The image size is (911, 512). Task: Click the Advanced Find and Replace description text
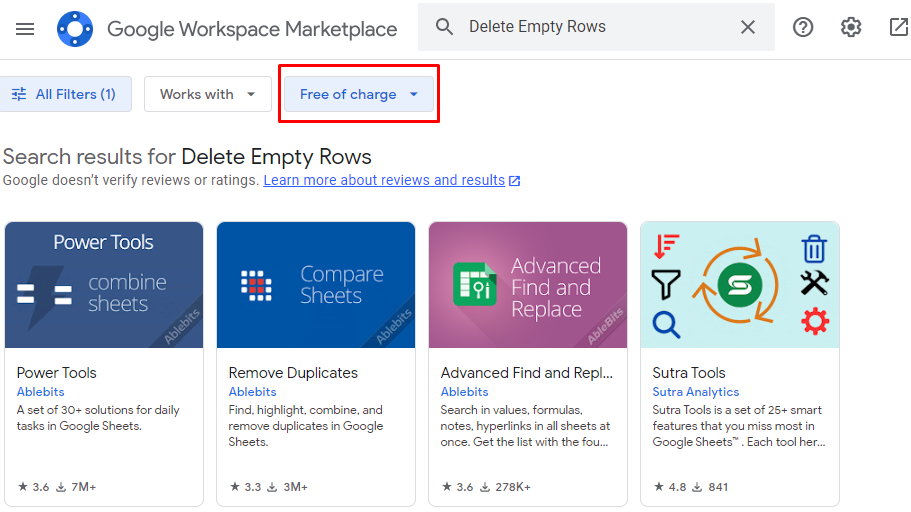[525, 426]
